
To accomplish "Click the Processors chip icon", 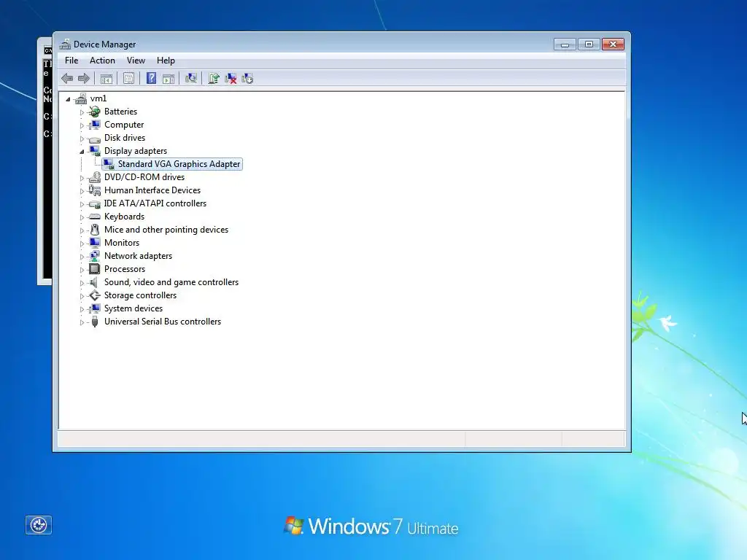I will pos(95,269).
